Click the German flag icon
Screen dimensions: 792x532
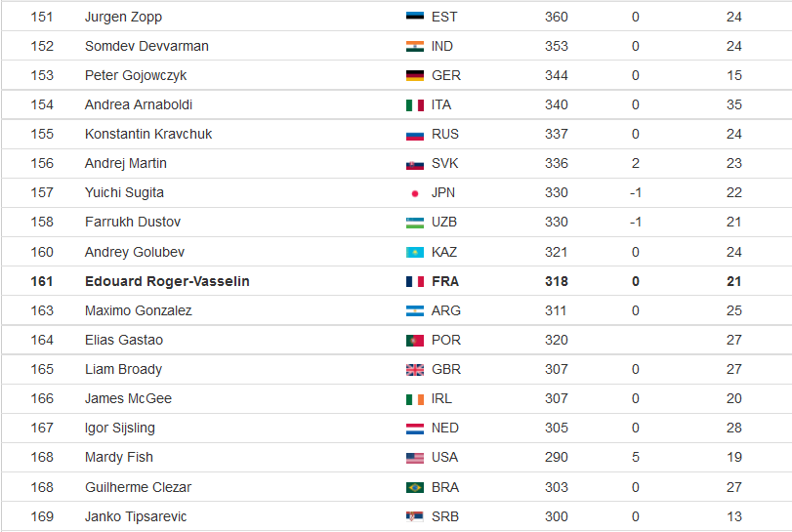coord(415,76)
